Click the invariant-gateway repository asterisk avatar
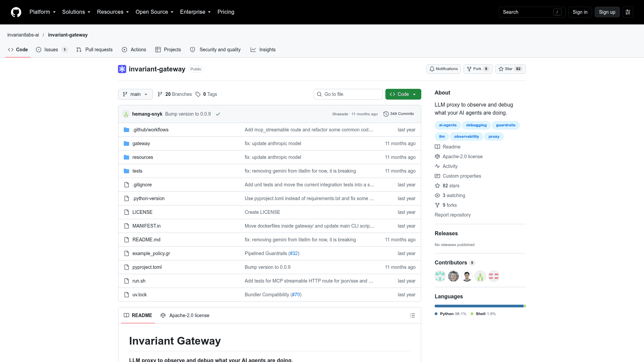Viewport: 644px width, 362px height. click(122, 69)
